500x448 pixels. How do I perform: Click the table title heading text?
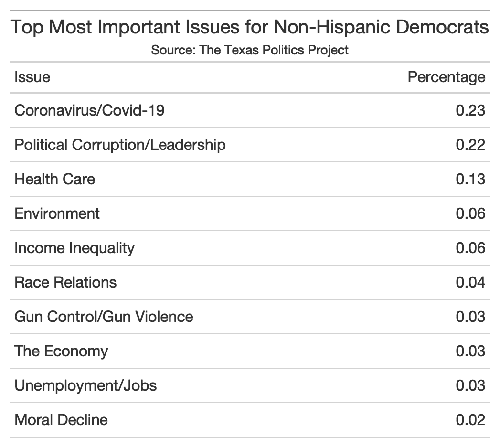pyautogui.click(x=250, y=27)
